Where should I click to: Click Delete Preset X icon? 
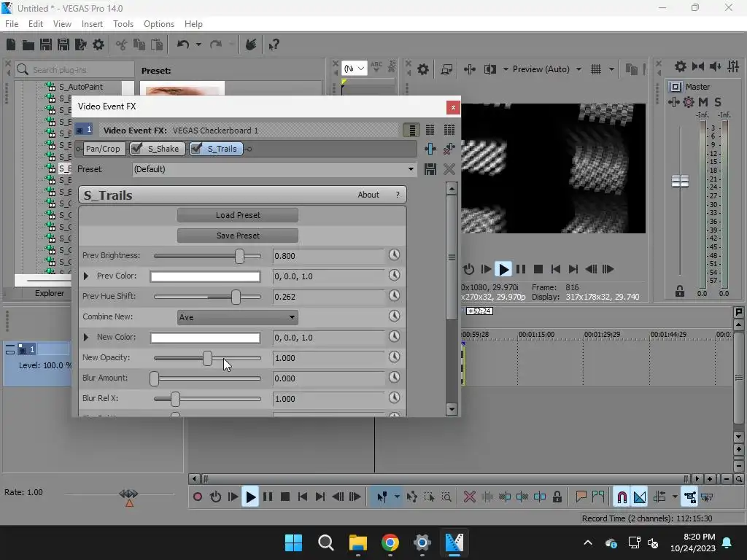(449, 169)
